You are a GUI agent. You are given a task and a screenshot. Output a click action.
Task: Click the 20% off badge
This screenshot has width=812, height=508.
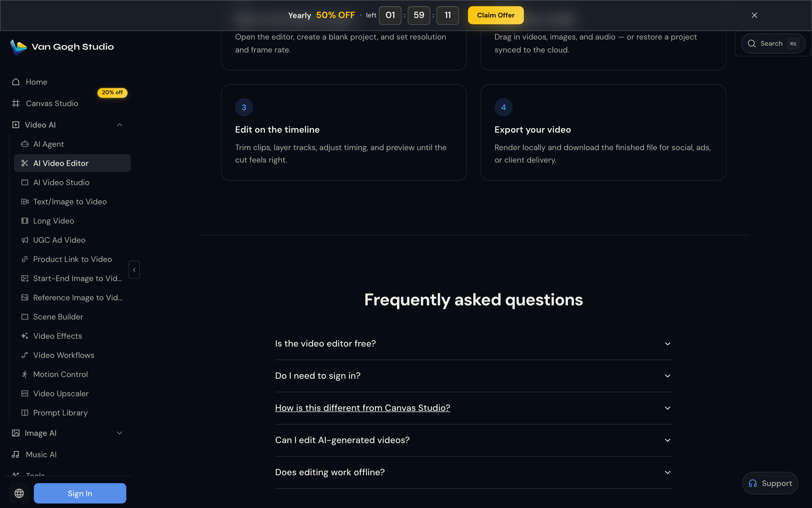112,92
